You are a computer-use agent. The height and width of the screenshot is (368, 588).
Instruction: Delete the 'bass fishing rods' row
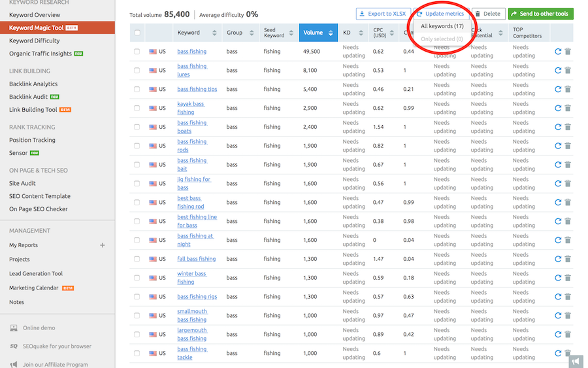(x=568, y=146)
